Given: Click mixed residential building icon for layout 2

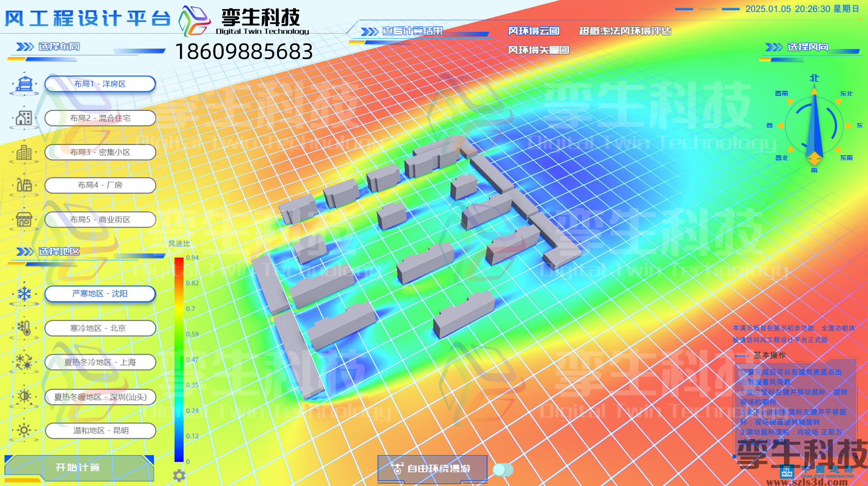Looking at the screenshot, I should (24, 118).
